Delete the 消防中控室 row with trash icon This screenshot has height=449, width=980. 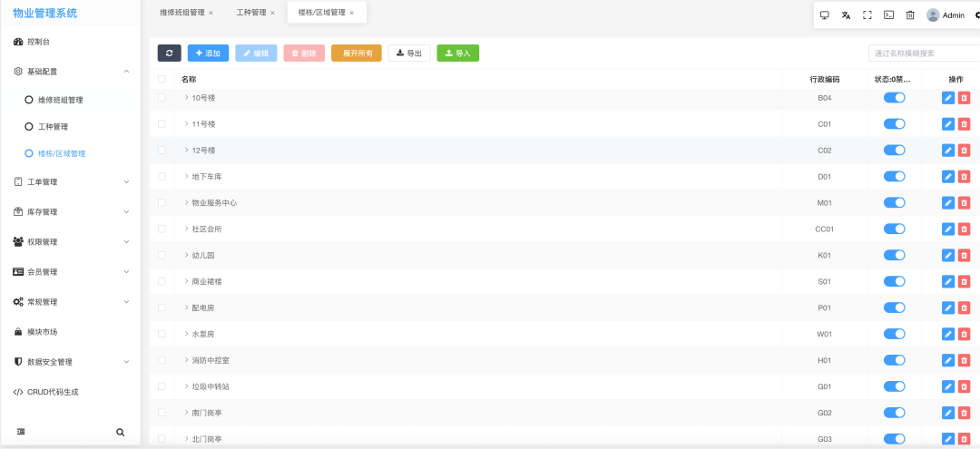point(964,360)
